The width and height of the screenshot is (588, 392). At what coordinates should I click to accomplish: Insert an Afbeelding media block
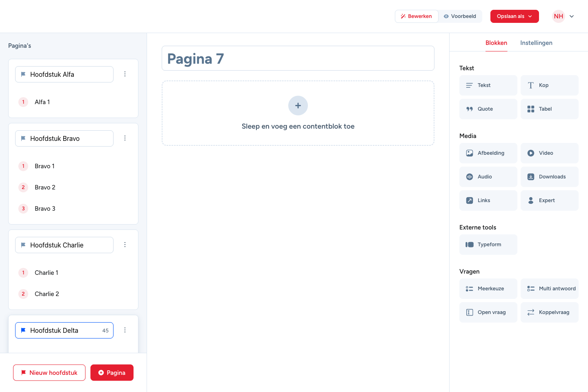coord(488,153)
